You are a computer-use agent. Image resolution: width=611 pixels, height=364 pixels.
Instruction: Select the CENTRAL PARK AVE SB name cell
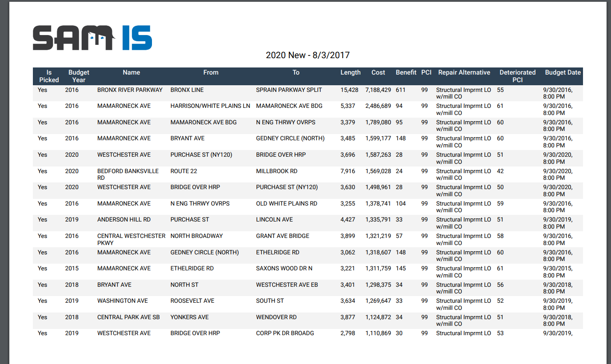pyautogui.click(x=128, y=317)
